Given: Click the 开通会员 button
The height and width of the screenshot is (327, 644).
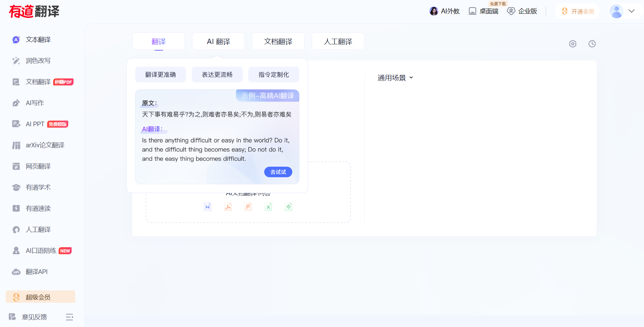Looking at the screenshot, I should (578, 11).
